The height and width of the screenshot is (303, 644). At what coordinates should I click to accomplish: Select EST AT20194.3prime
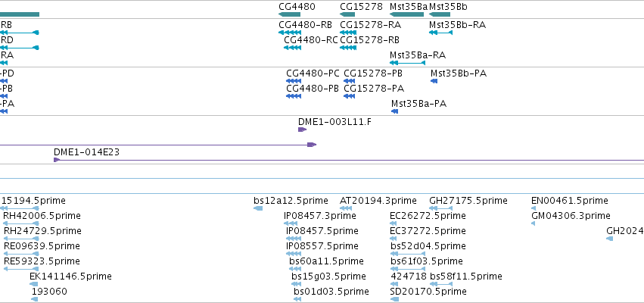pyautogui.click(x=378, y=201)
